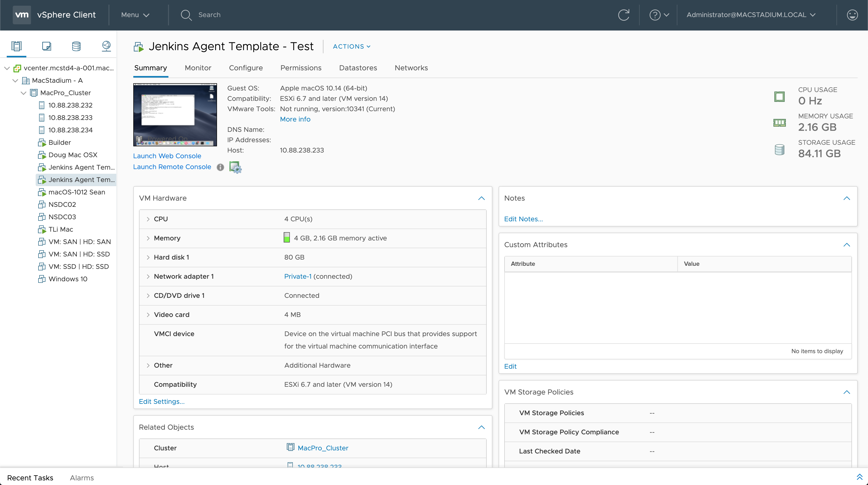Viewport: 868px width, 485px height.
Task: Click the vSphere Client vm logo
Action: (22, 15)
